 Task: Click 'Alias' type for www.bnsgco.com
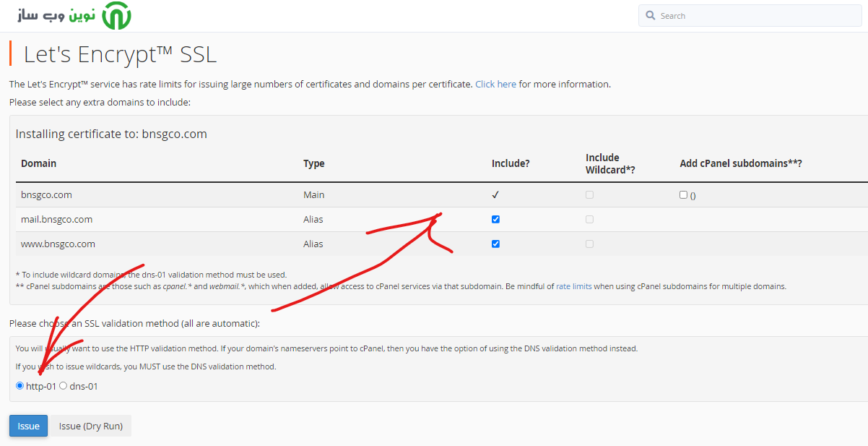pos(313,244)
